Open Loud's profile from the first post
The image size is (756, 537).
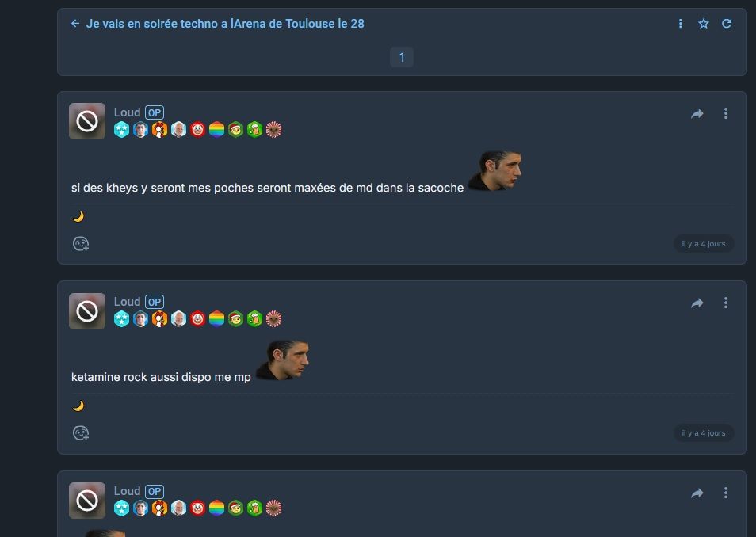click(127, 112)
